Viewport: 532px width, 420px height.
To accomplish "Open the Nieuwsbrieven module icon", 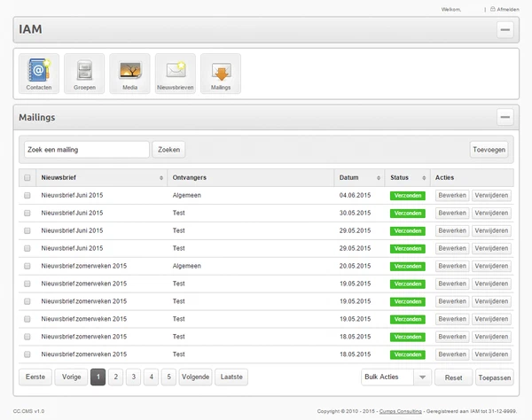I will point(175,74).
